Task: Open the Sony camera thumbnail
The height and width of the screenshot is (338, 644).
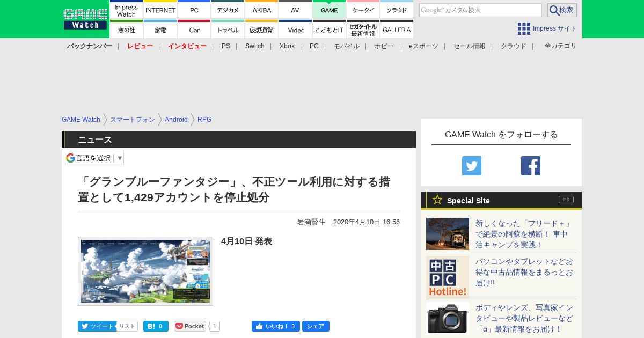Action: pyautogui.click(x=448, y=318)
